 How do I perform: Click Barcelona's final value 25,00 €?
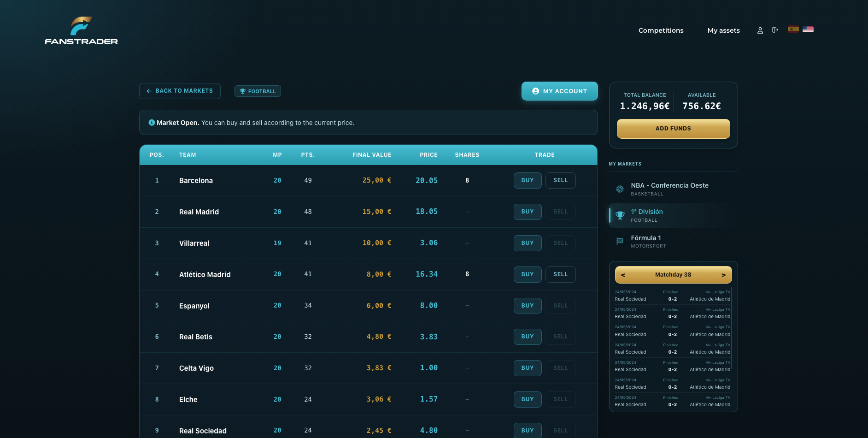(377, 180)
